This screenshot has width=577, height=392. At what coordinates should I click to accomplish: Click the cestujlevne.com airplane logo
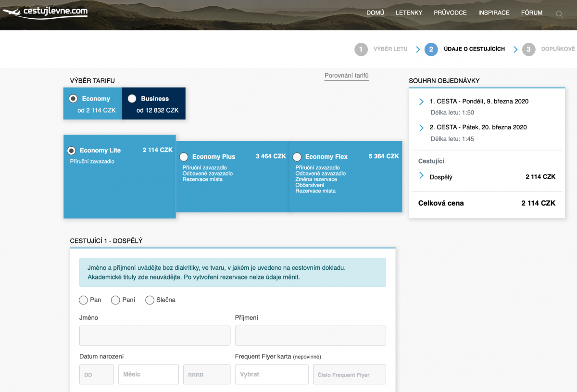(45, 12)
